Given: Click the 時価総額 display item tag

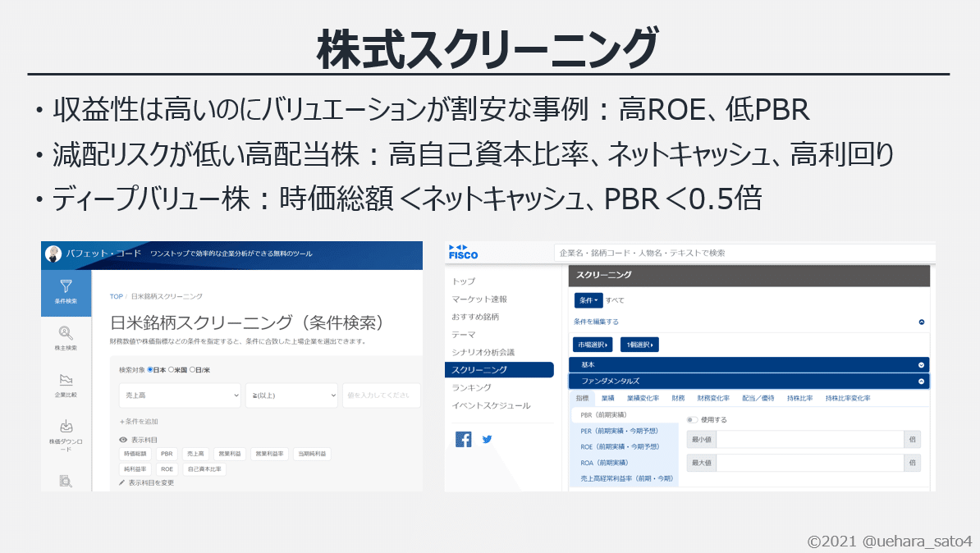Looking at the screenshot, I should tap(135, 454).
